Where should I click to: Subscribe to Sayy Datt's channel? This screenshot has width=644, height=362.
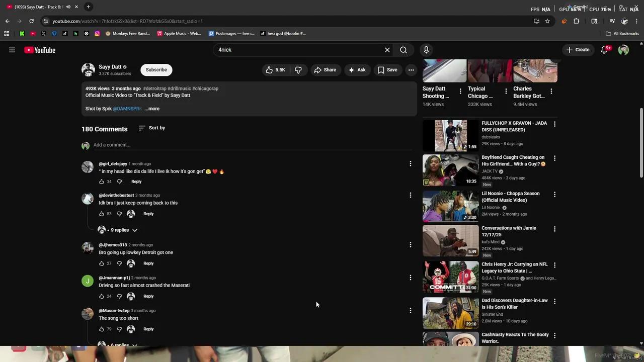click(156, 70)
